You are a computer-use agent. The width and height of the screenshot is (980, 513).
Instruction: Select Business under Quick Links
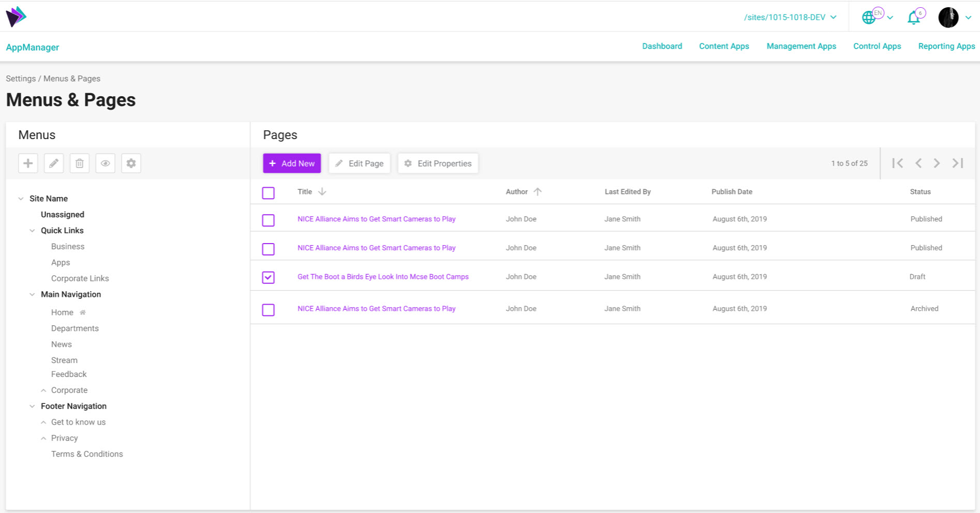point(68,247)
